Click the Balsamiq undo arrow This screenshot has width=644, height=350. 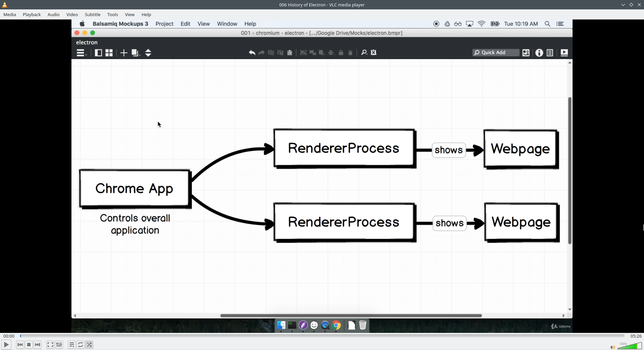(x=252, y=52)
